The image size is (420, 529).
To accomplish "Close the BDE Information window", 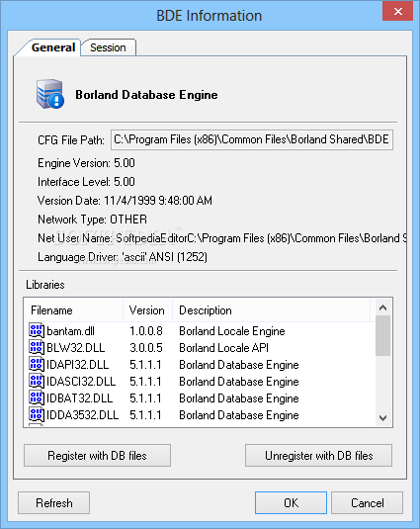I will (x=397, y=12).
